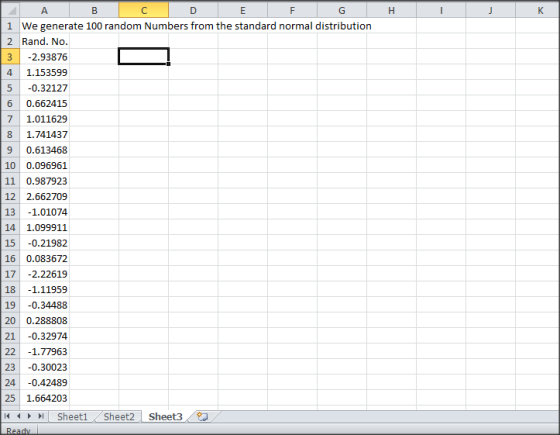
Task: Select column I header
Action: (x=441, y=10)
